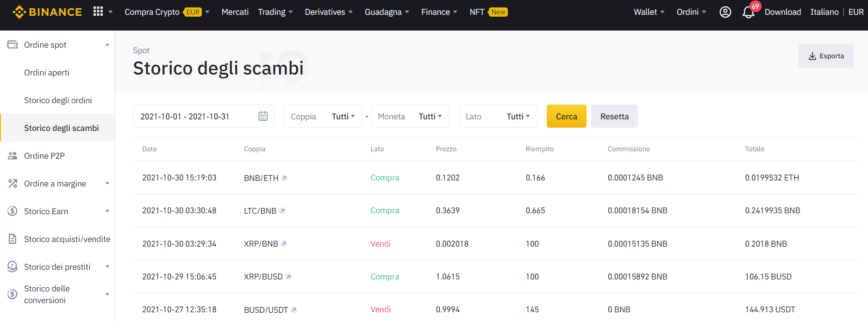The image size is (868, 322).
Task: Open notifications bell icon
Action: [x=748, y=12]
